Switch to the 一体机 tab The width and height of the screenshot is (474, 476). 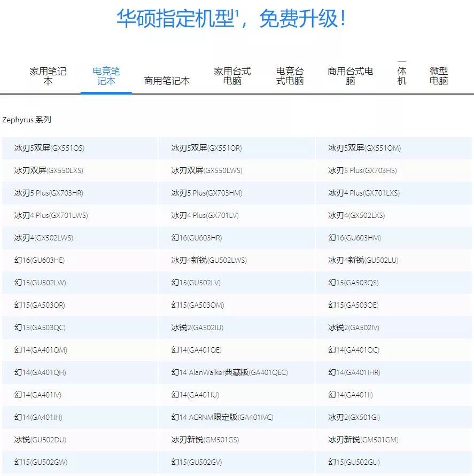tap(402, 75)
